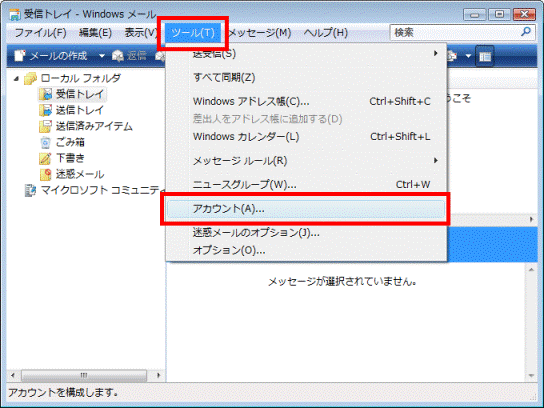Screen dimensions: 544x408
Task: Click the message list scroll right arrow
Action: [x=532, y=219]
